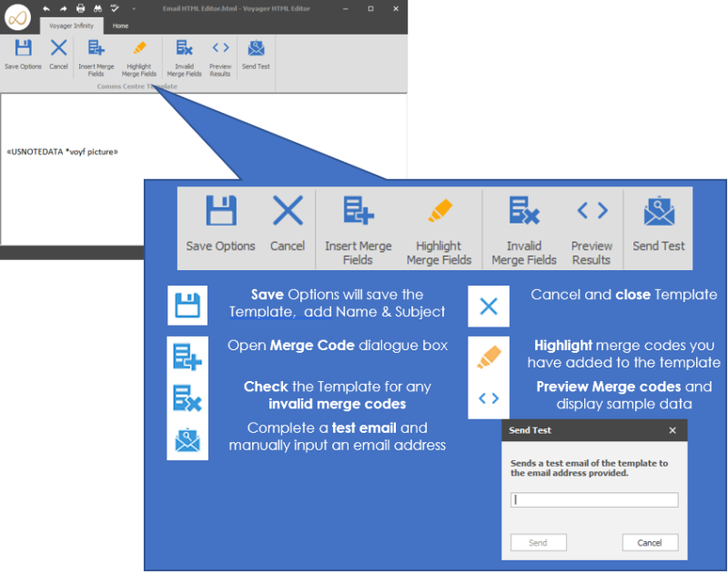The width and height of the screenshot is (728, 573).
Task: Switch to the Home ribbon tab
Action: [120, 26]
